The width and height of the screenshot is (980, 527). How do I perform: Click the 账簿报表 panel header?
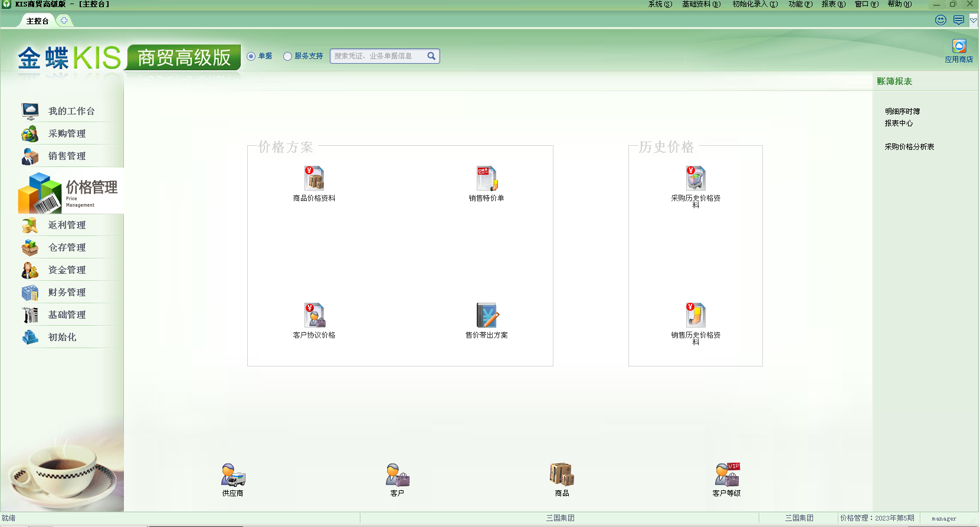894,81
